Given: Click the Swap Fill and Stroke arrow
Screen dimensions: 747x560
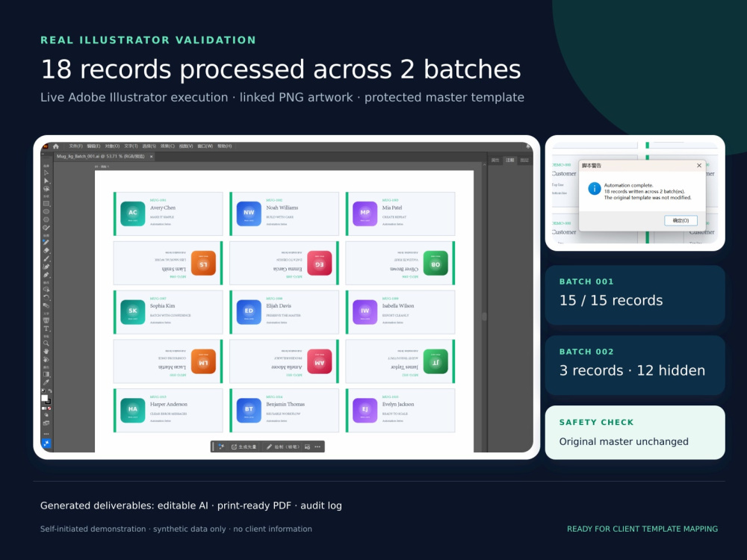Looking at the screenshot, I should pos(49,391).
